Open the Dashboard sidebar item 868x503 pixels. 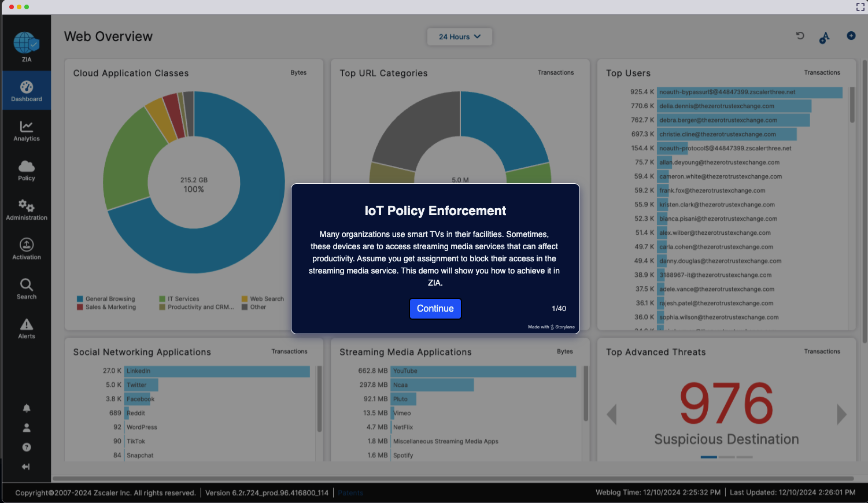click(x=27, y=91)
